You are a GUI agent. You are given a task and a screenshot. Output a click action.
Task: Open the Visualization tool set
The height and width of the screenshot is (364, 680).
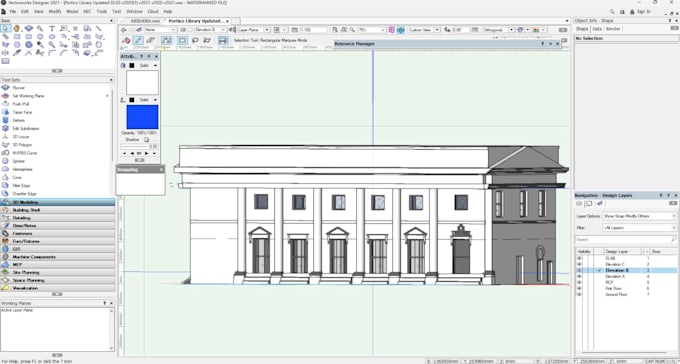click(58, 288)
